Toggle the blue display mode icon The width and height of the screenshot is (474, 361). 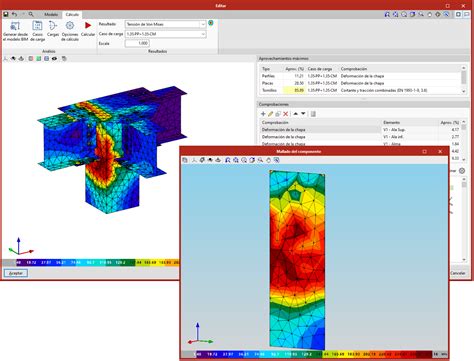tap(47, 59)
